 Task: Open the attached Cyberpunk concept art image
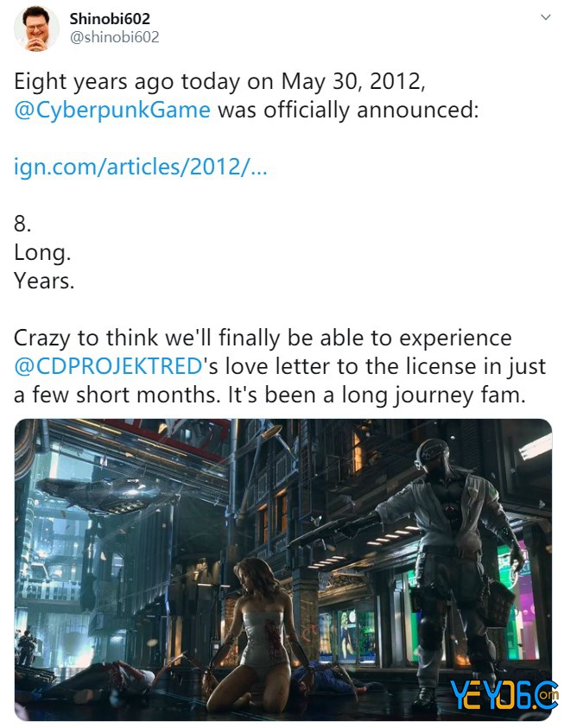(x=283, y=569)
